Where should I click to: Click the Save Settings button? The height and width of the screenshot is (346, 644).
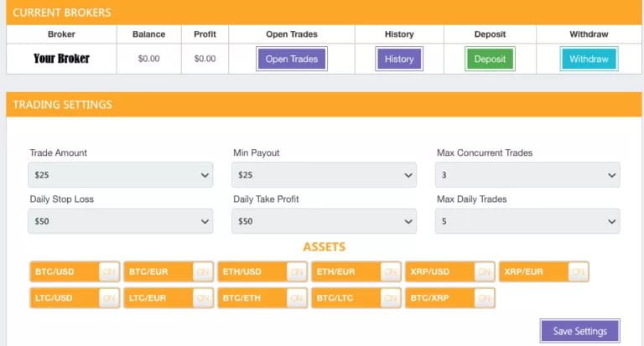[x=579, y=331]
